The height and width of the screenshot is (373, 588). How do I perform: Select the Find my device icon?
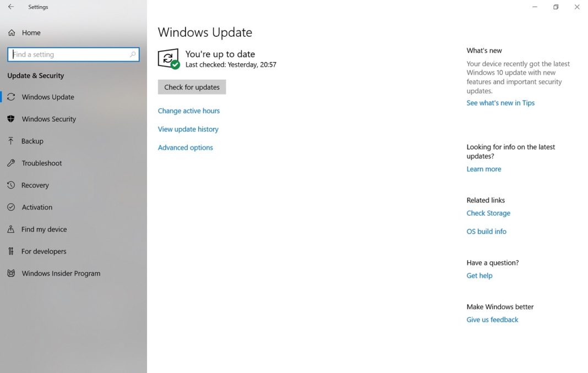[x=11, y=229]
